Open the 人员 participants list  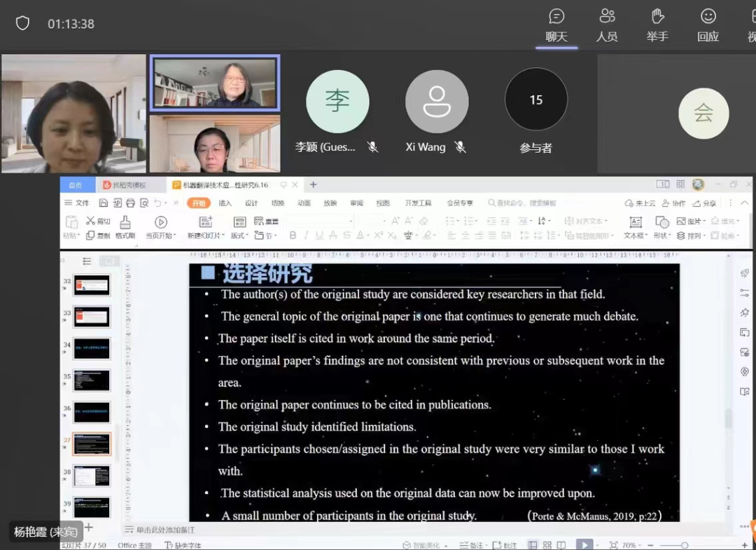tap(607, 25)
